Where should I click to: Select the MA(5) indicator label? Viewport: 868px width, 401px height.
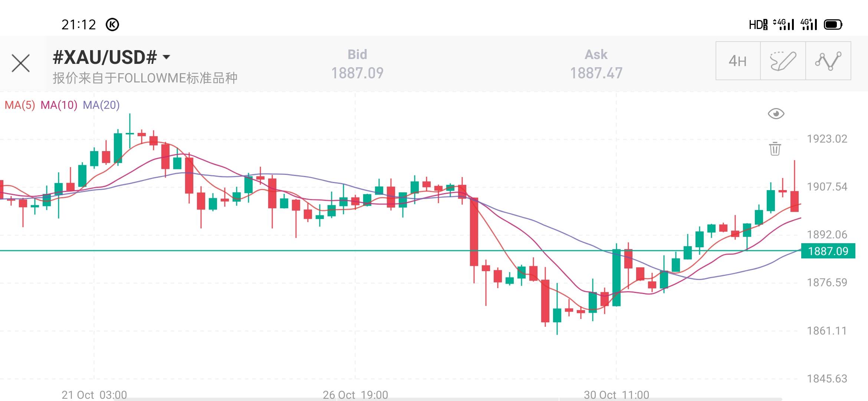pos(20,105)
